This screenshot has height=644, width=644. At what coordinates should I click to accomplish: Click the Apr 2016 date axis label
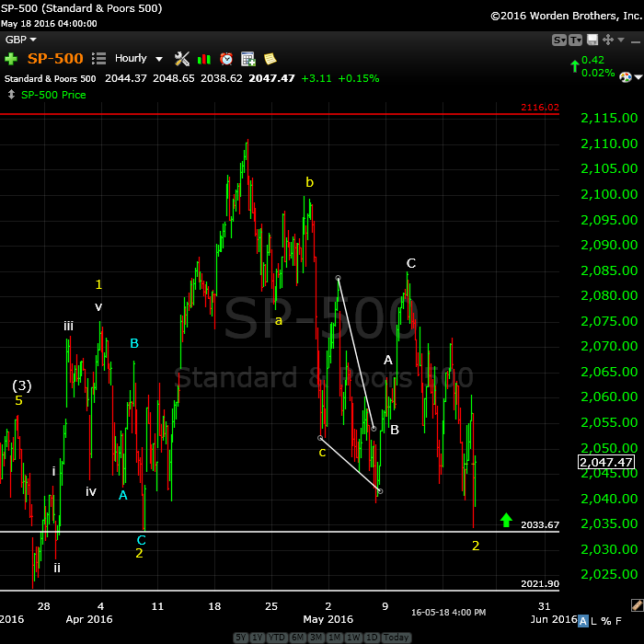coord(89,619)
